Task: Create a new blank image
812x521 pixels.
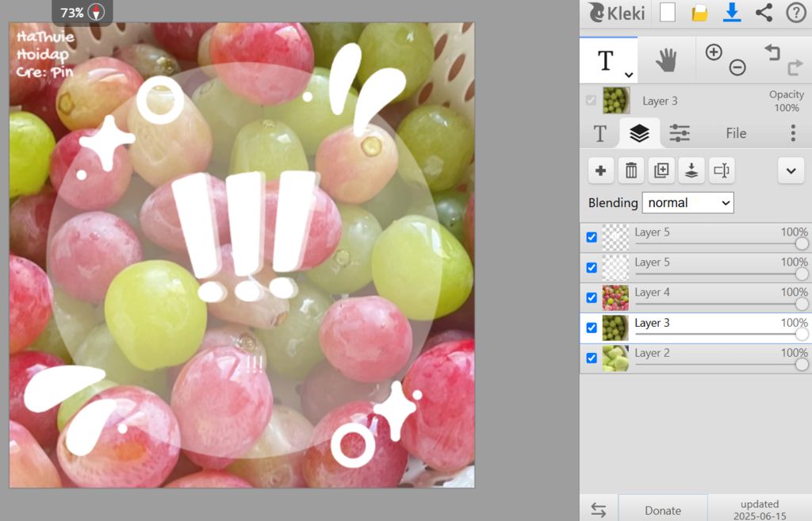Action: tap(668, 12)
